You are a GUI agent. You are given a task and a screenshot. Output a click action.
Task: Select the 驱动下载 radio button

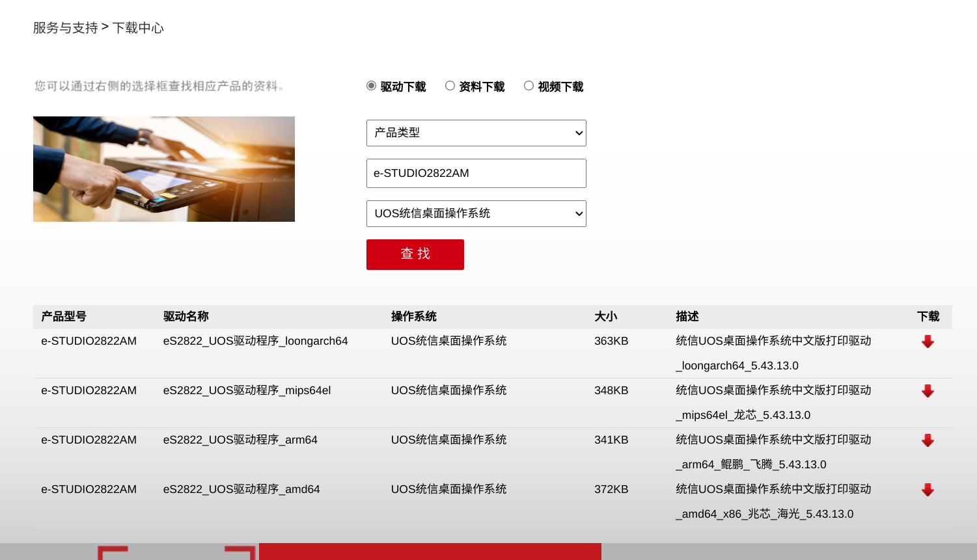pos(371,86)
